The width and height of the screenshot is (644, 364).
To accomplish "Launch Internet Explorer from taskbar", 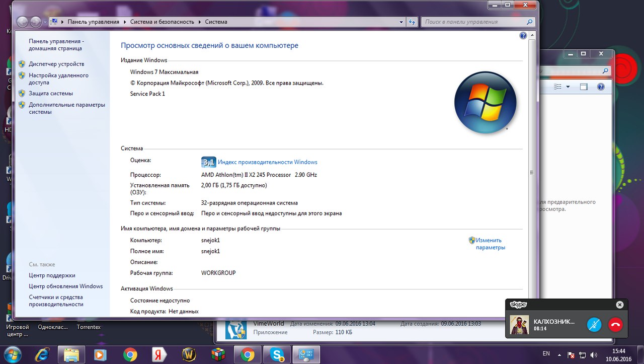I will pos(42,355).
